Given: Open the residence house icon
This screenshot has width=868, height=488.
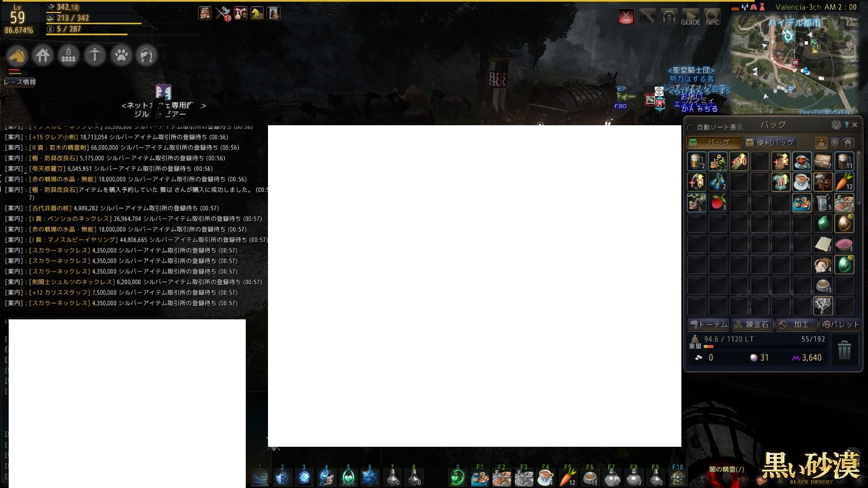Looking at the screenshot, I should (x=42, y=55).
